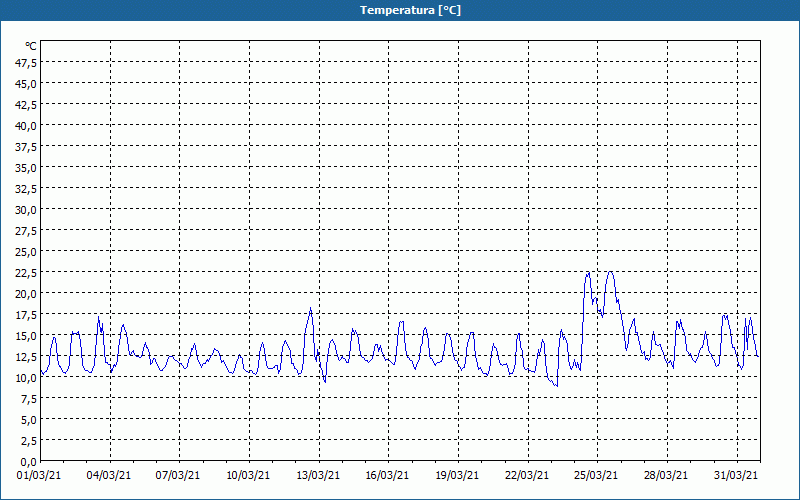The image size is (800, 500).
Task: Click the 25/03/21 date label
Action: (x=596, y=475)
